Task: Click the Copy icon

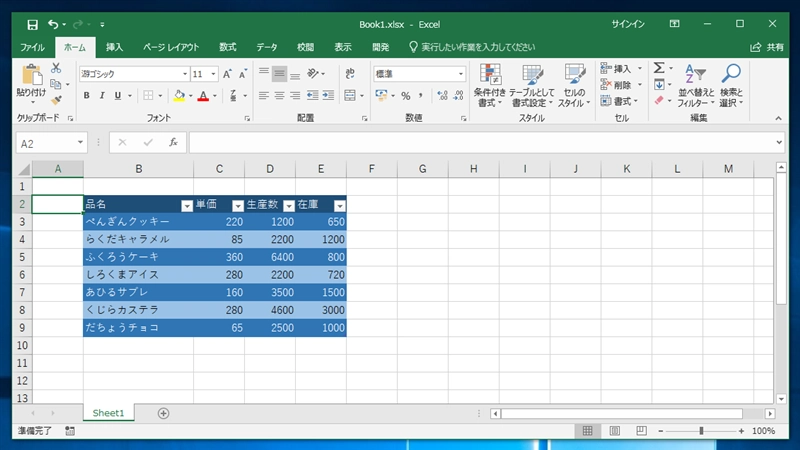Action: (x=56, y=84)
